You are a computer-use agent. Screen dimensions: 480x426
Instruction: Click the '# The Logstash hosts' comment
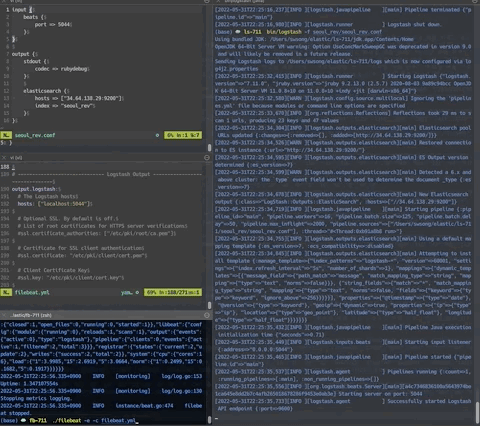pyautogui.click(x=48, y=196)
